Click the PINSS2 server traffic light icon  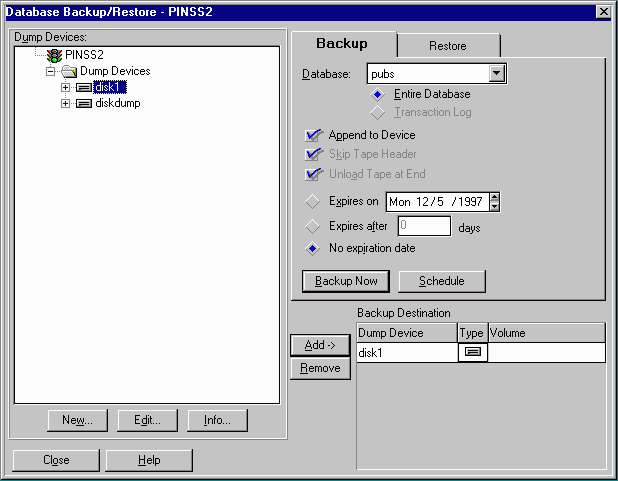coord(54,55)
